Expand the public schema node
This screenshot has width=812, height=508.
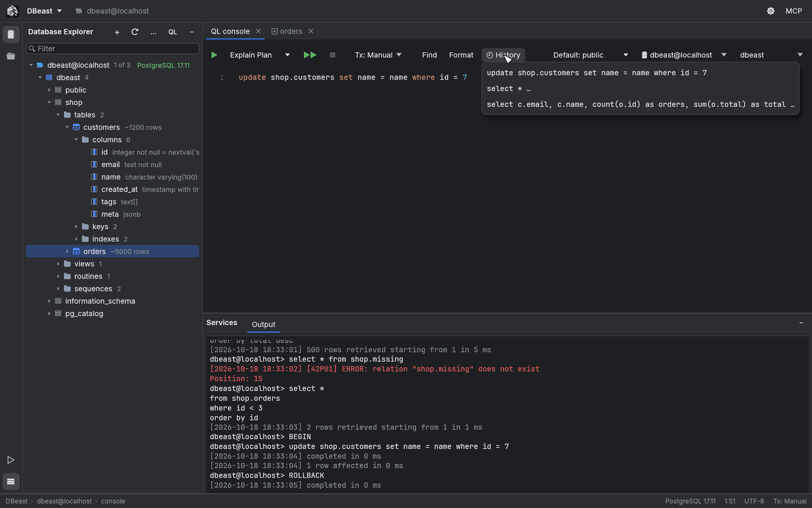click(49, 90)
